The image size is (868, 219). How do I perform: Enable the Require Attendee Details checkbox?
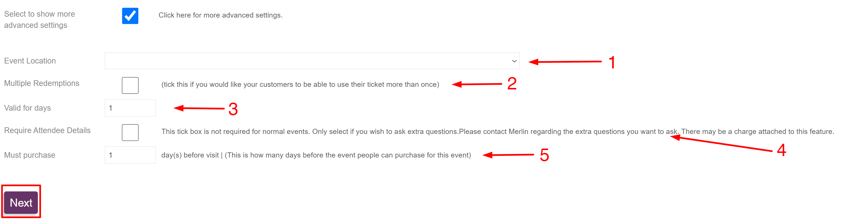pyautogui.click(x=130, y=132)
